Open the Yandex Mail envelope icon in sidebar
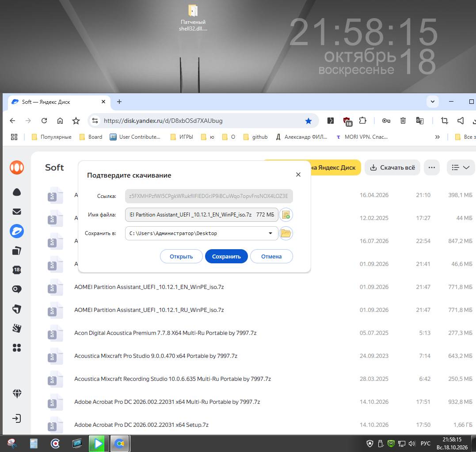This screenshot has height=452, width=476. tap(17, 212)
